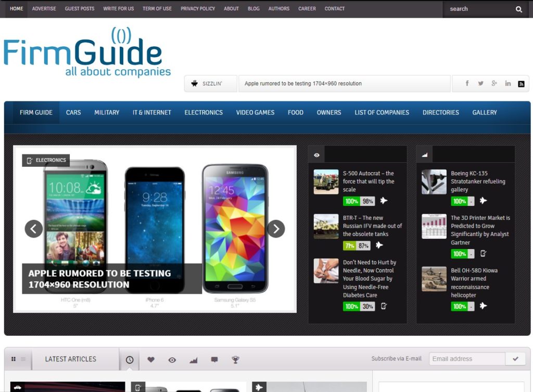Open slider headline Apple Rumored To Be Testing

[99, 279]
